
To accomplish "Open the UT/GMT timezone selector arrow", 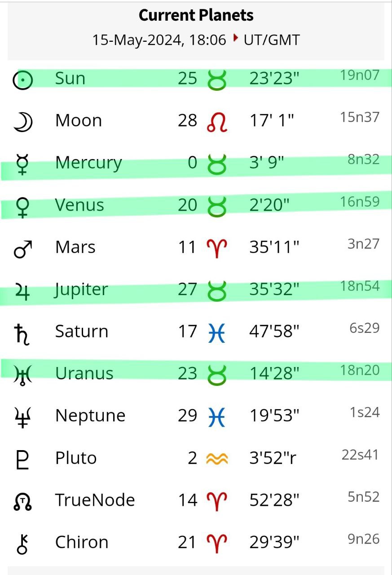I will tap(235, 39).
